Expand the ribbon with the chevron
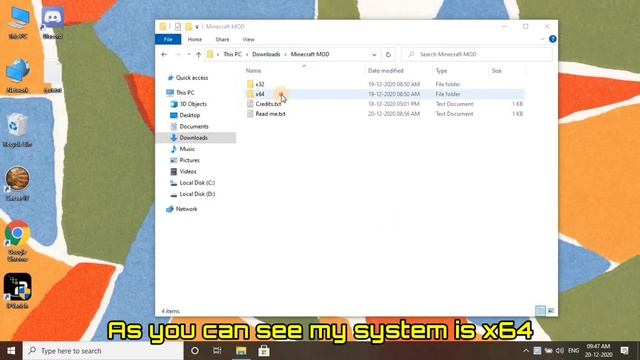Image resolution: width=640 pixels, height=360 pixels. [x=542, y=39]
